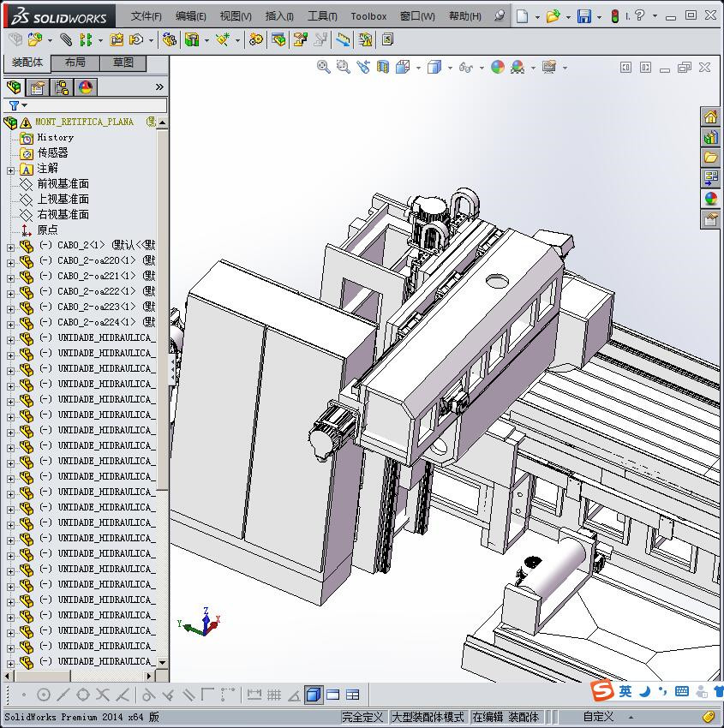Open the 工具(T) menu
The width and height of the screenshot is (724, 728).
pyautogui.click(x=322, y=16)
